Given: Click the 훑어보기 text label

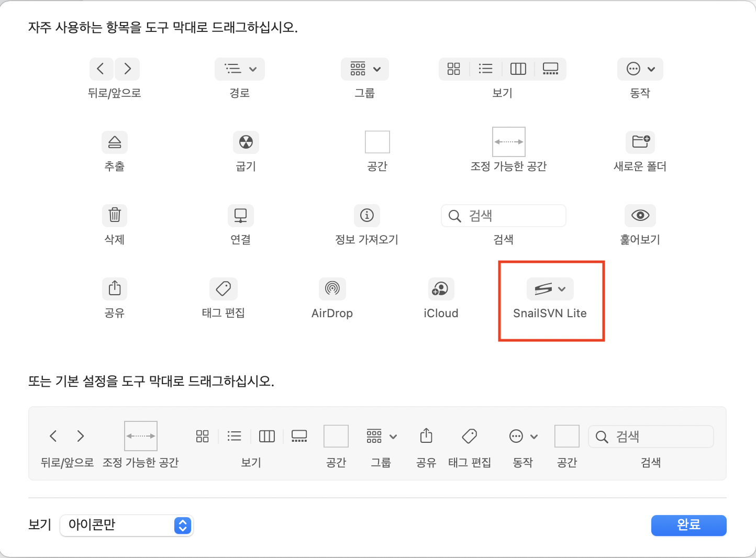Looking at the screenshot, I should tap(640, 240).
